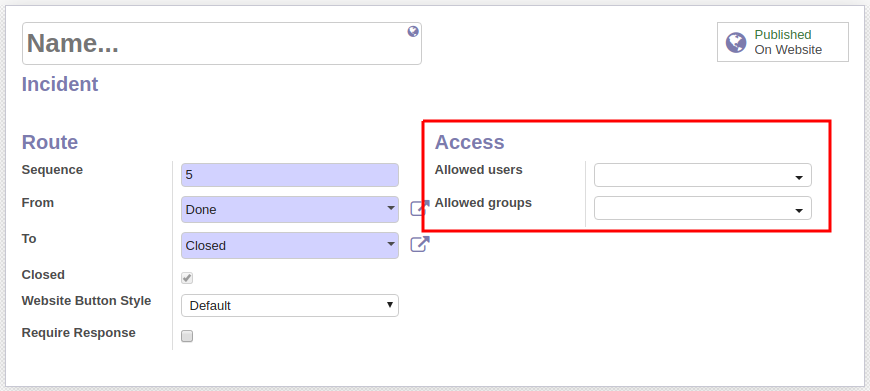Click the Published globe icon
870x391 pixels.
(x=736, y=42)
